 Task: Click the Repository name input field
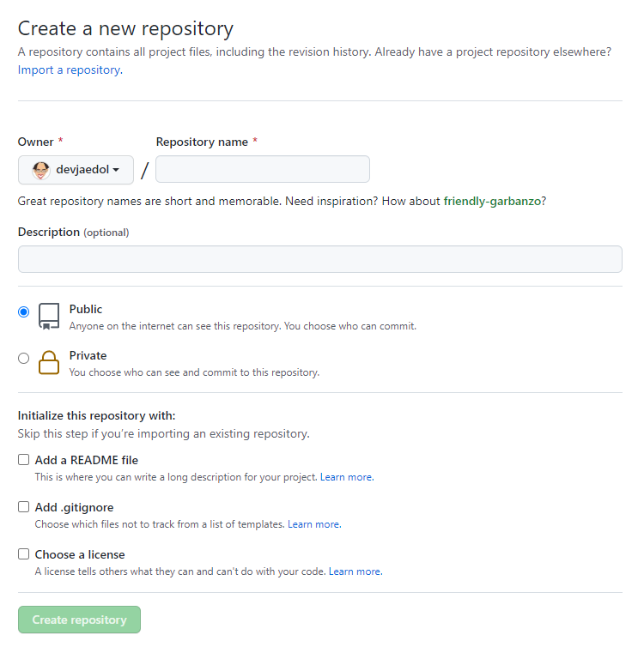pos(263,169)
